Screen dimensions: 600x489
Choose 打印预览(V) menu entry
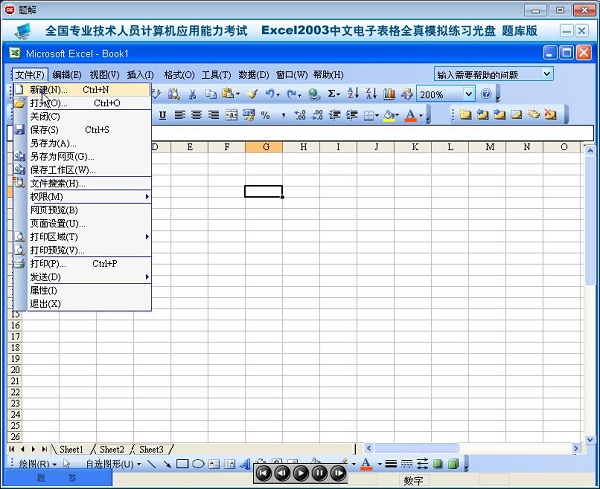(x=82, y=250)
